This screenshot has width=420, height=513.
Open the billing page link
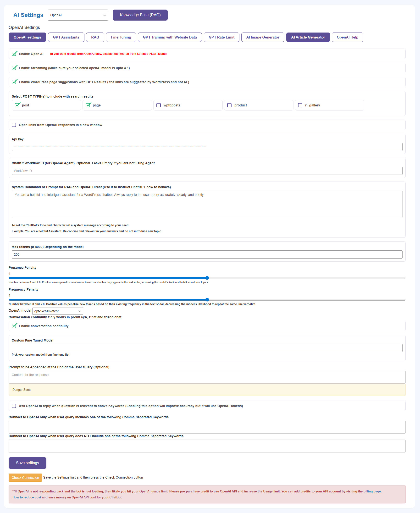[372, 491]
